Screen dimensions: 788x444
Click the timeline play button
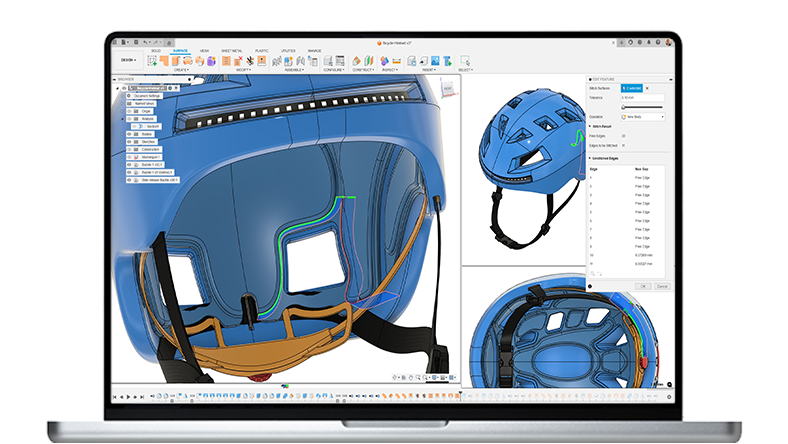coord(128,397)
